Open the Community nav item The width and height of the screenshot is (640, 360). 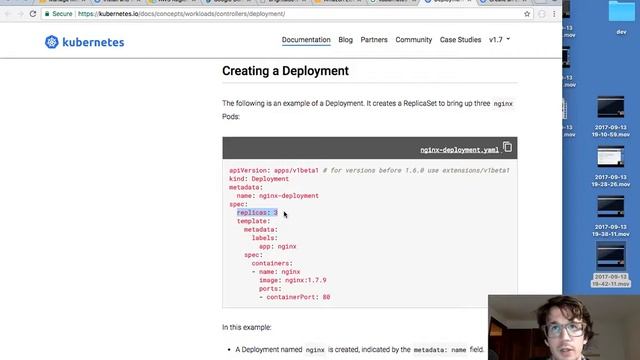[413, 40]
